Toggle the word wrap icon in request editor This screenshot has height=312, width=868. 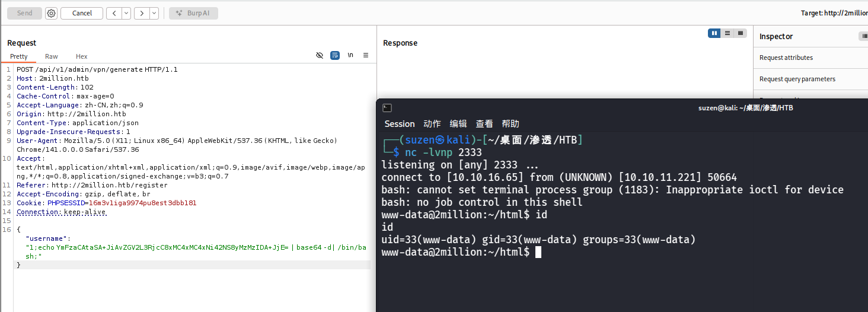(x=335, y=55)
